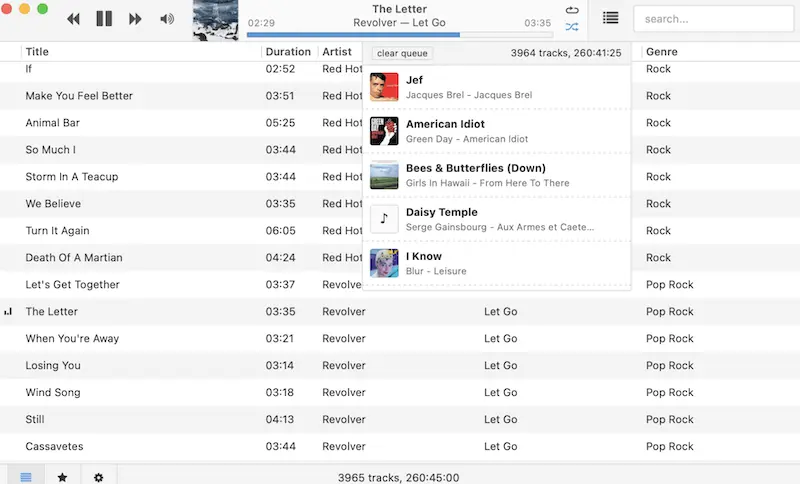Select Bees & Butterflies (Down) in queue
Image resolution: width=800 pixels, height=484 pixels.
point(496,175)
